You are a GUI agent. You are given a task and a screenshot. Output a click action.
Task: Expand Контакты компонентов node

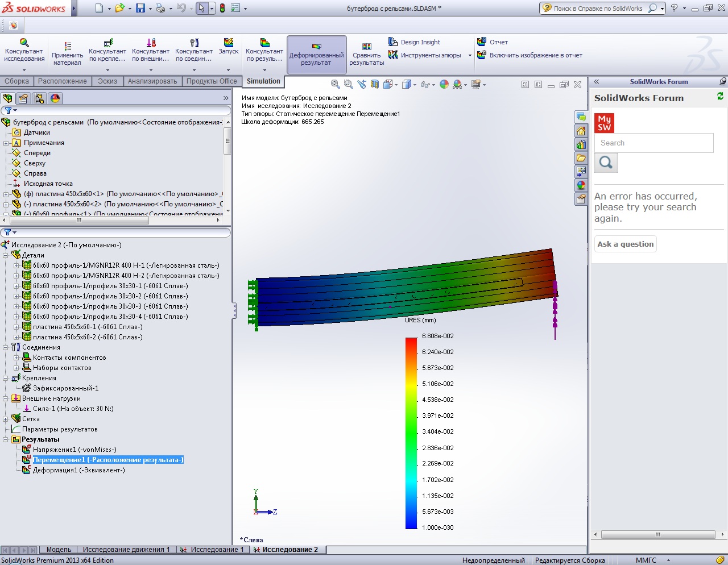pos(16,358)
